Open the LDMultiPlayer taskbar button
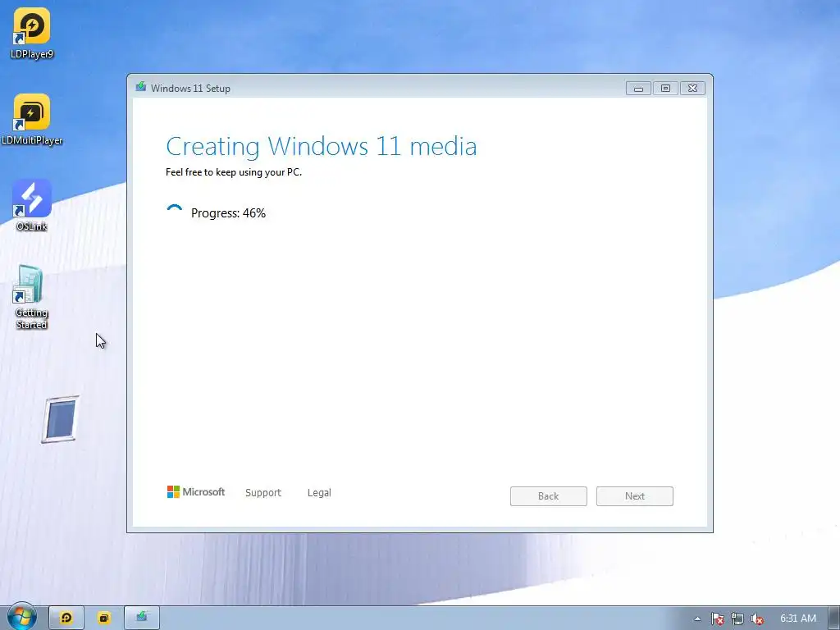 104,618
